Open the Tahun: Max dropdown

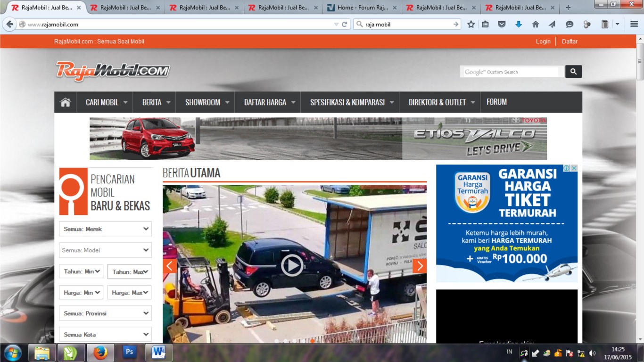coord(129,271)
